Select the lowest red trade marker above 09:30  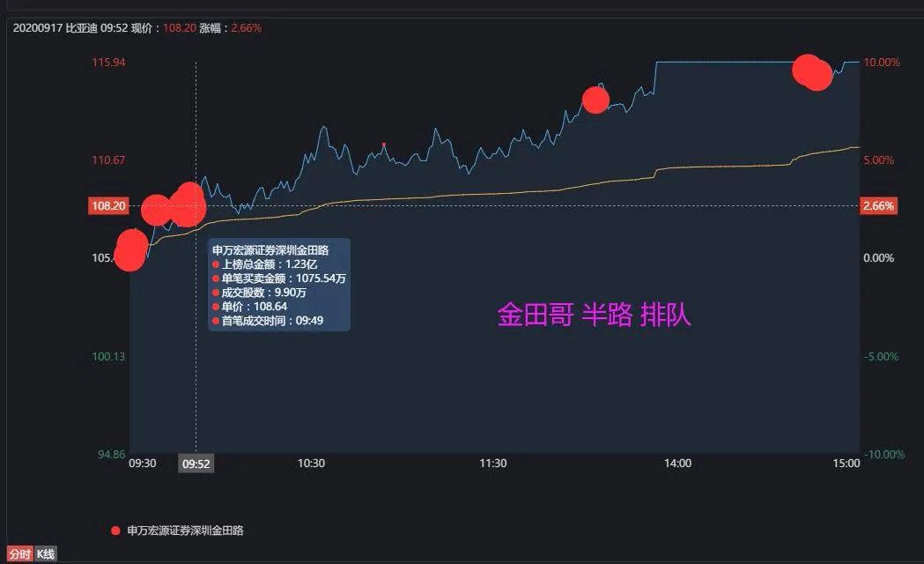coord(129,256)
